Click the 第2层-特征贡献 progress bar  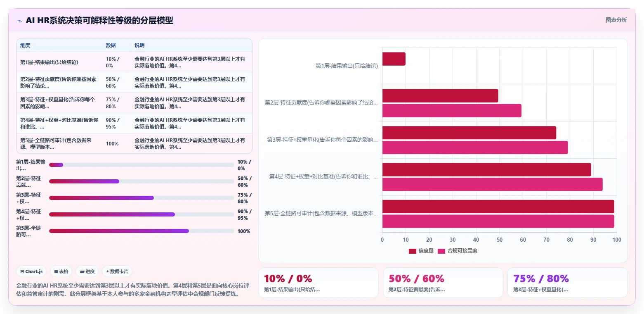click(x=142, y=181)
